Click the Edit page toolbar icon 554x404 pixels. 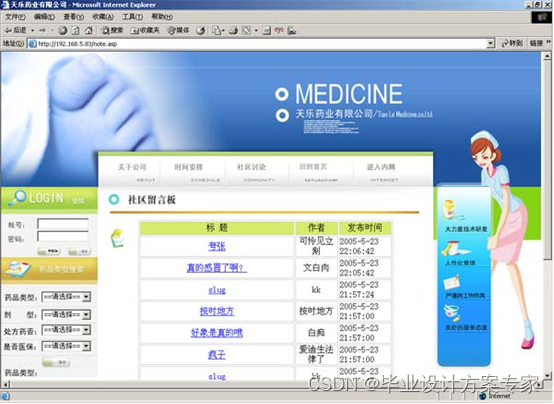246,30
